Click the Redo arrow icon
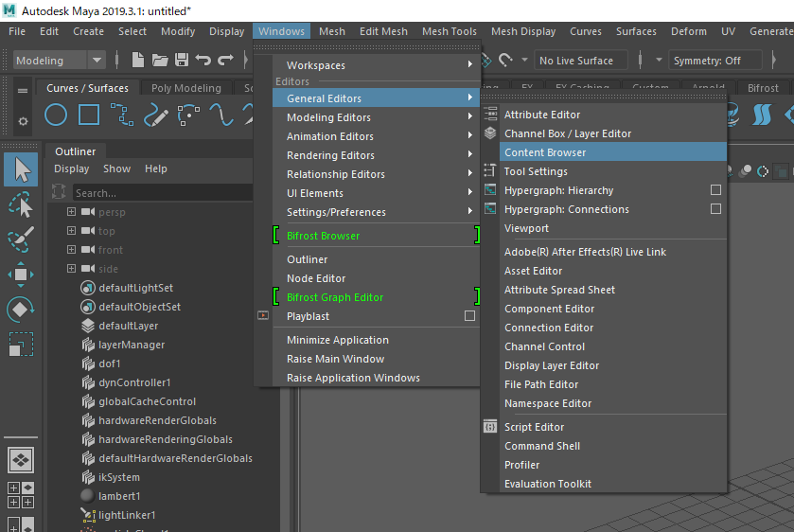The width and height of the screenshot is (794, 532). point(225,61)
